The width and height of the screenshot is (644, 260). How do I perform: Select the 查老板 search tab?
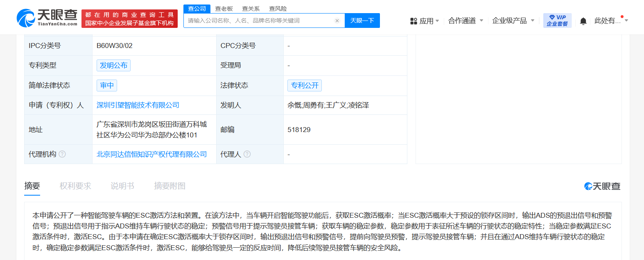coord(224,9)
